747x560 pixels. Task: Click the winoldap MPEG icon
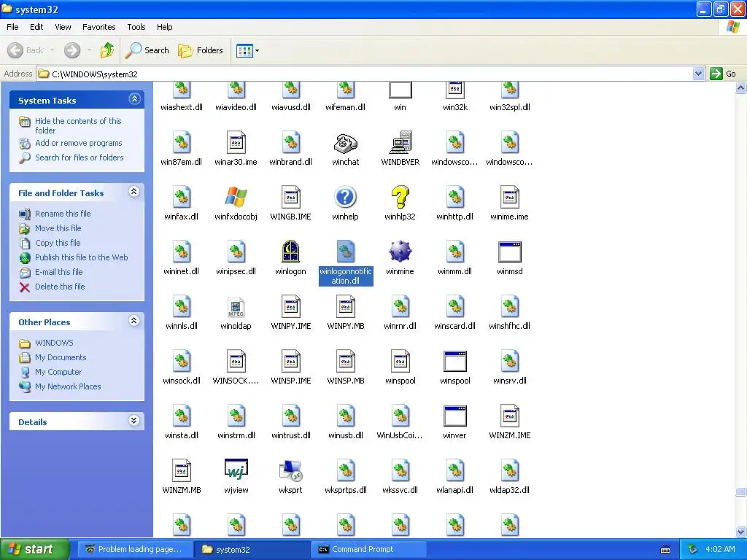point(236,307)
